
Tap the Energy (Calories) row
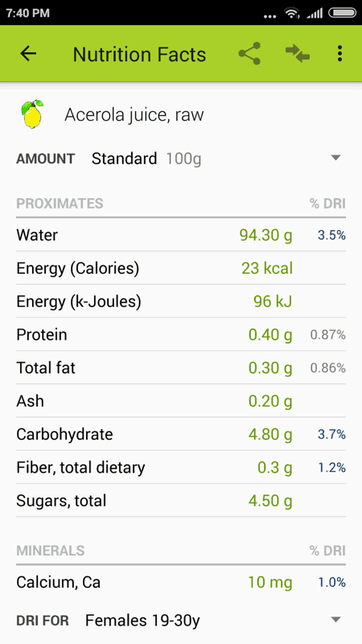(181, 268)
